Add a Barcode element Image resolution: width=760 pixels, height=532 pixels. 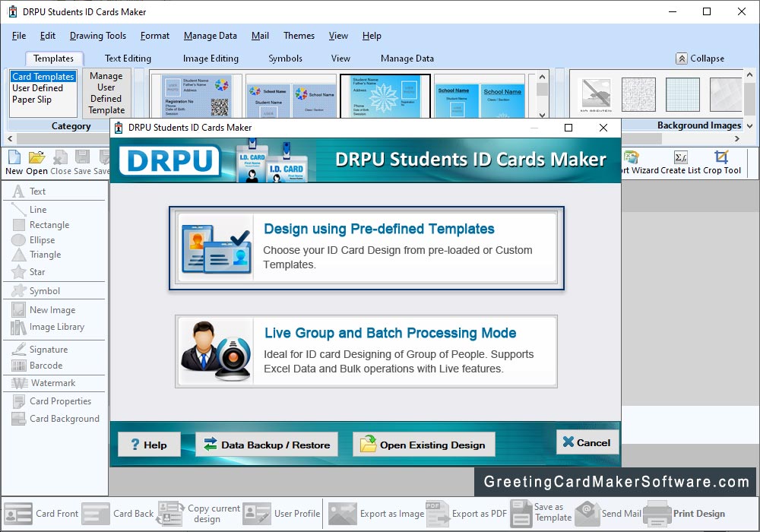tap(37, 366)
